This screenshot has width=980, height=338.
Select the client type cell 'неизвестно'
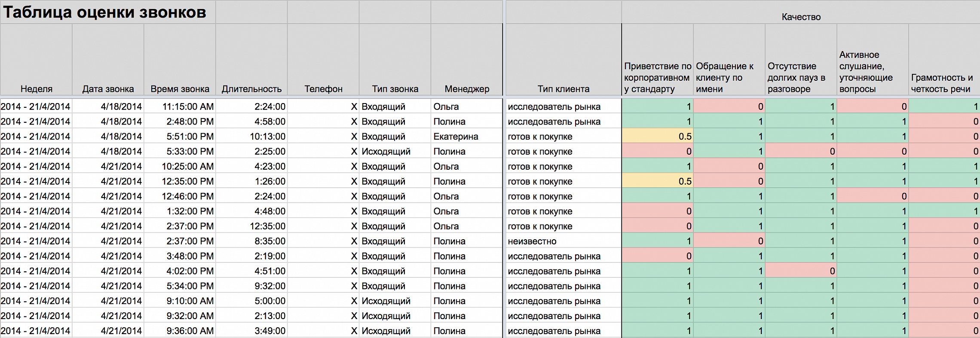tap(563, 241)
